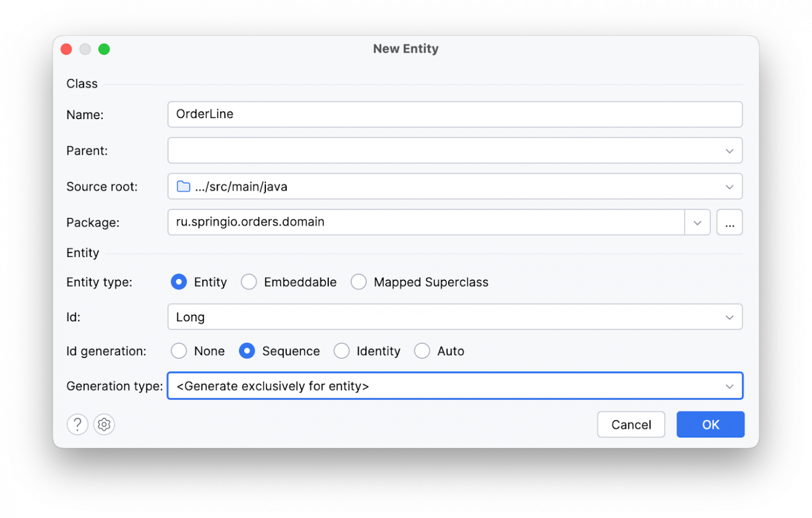Click the green zoom window button

coord(104,49)
